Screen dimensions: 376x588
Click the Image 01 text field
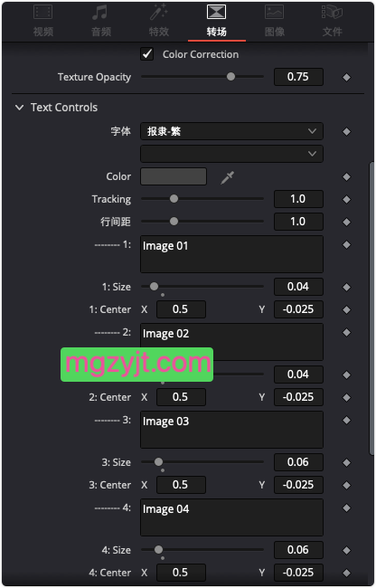(x=231, y=254)
